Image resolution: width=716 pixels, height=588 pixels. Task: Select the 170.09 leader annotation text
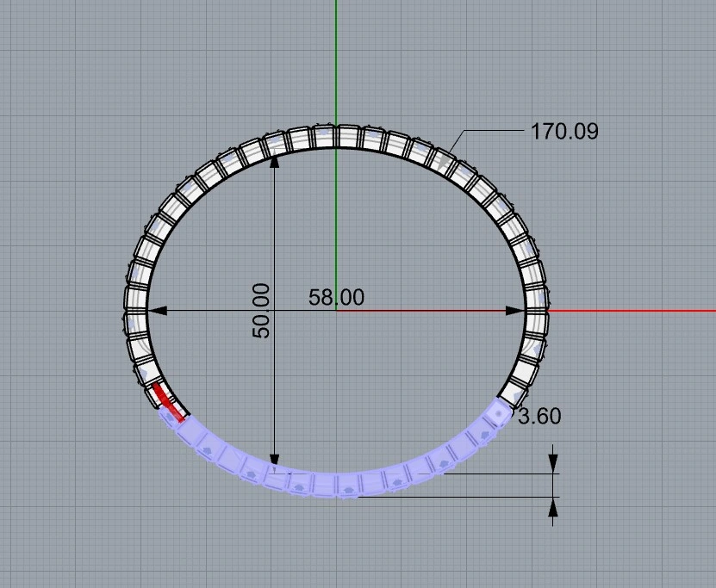point(563,132)
